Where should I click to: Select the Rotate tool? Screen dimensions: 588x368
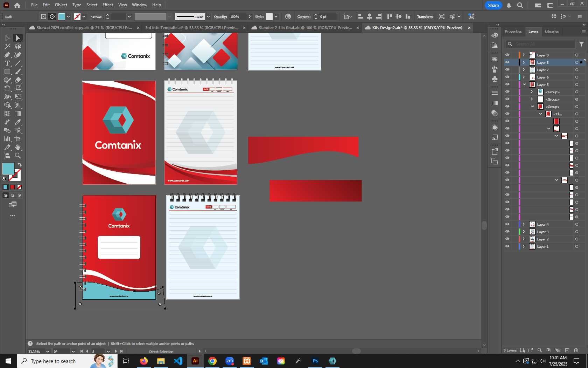pyautogui.click(x=7, y=88)
